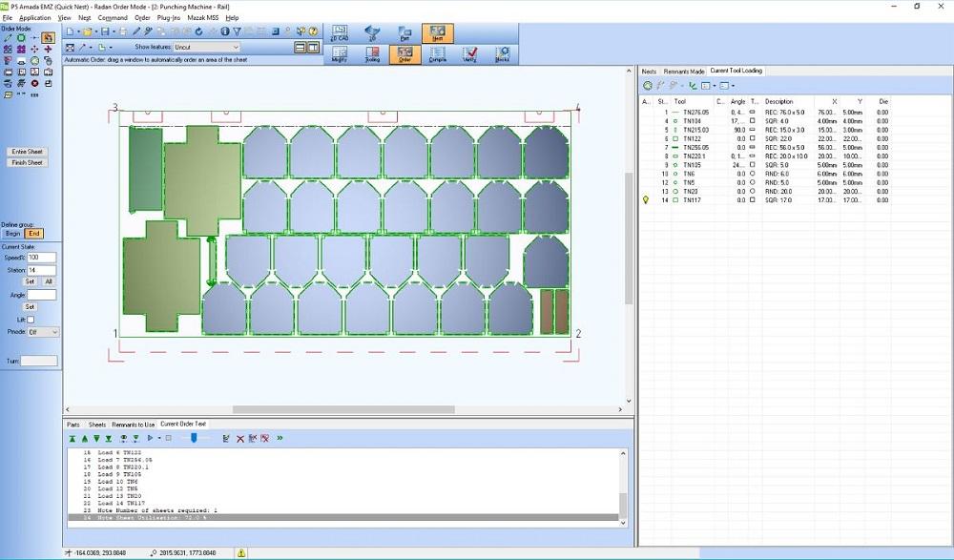954x560 pixels.
Task: Toggle the Nest mode button
Action: tap(437, 32)
